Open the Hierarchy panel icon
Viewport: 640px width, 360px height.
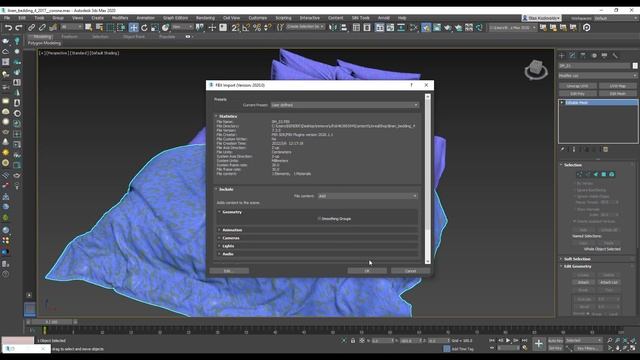pos(583,56)
